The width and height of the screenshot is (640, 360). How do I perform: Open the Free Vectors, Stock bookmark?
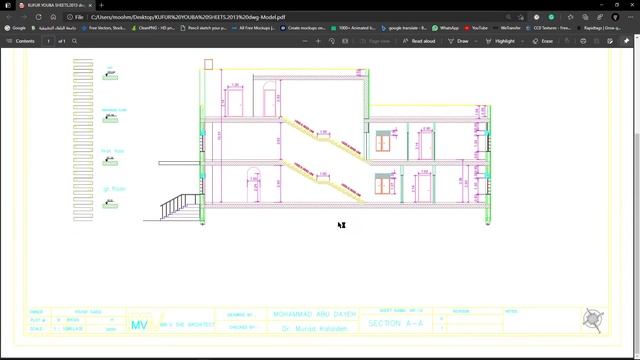[104, 28]
